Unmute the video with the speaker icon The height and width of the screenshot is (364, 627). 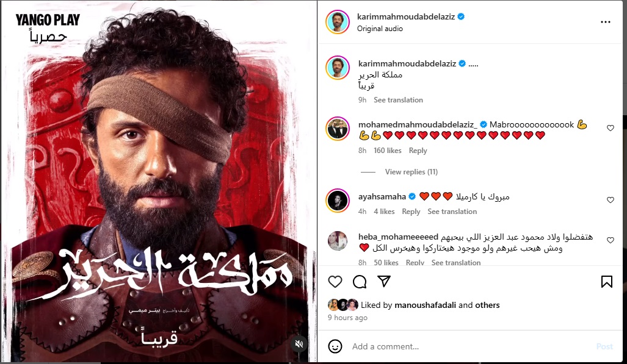299,344
